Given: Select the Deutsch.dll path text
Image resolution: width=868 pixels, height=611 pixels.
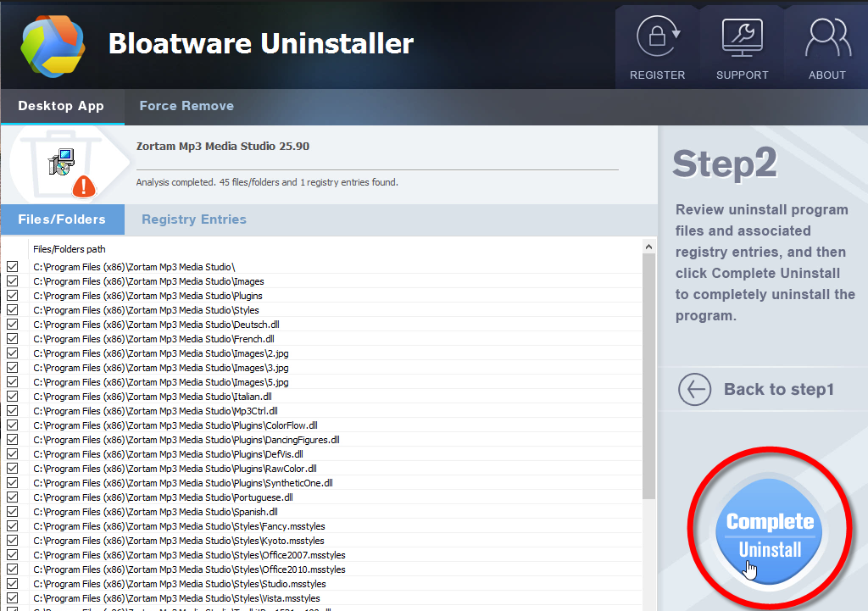Looking at the screenshot, I should pyautogui.click(x=156, y=325).
